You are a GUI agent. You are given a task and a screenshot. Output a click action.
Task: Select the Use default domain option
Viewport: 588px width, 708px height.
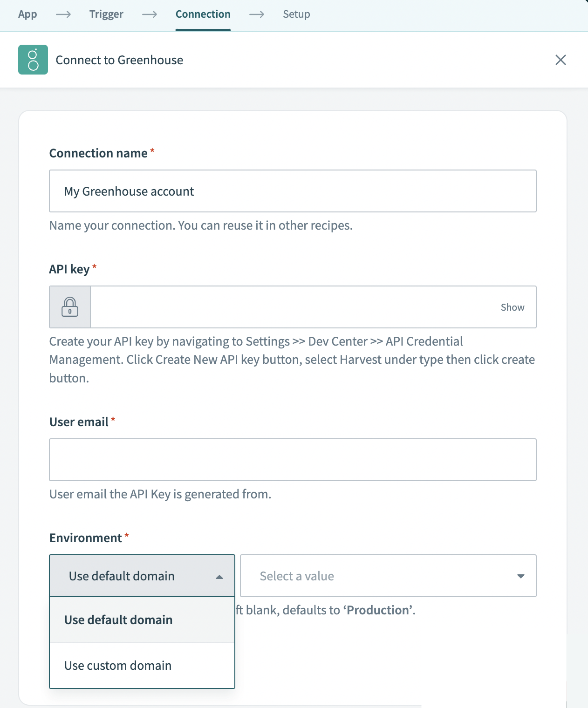tap(118, 619)
